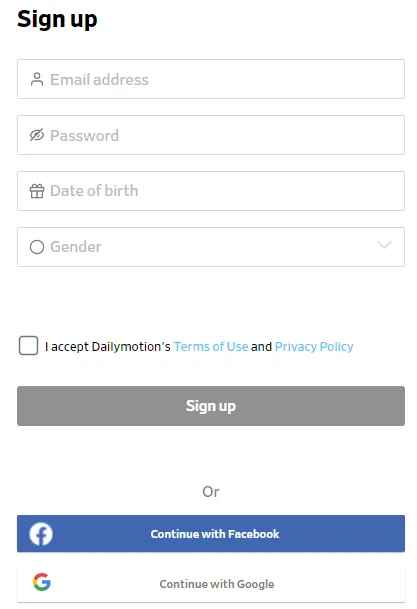Click the circle icon next to Gender
This screenshot has width=417, height=609.
point(37,247)
